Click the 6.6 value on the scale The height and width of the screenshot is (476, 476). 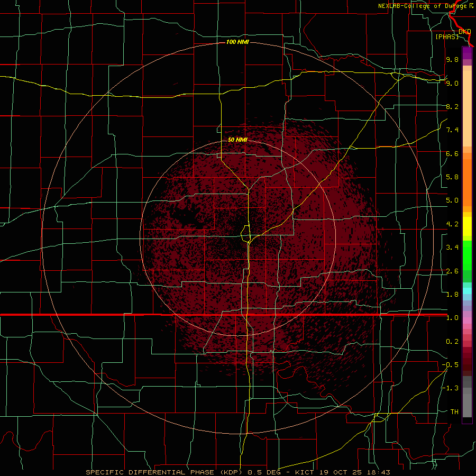(452, 153)
